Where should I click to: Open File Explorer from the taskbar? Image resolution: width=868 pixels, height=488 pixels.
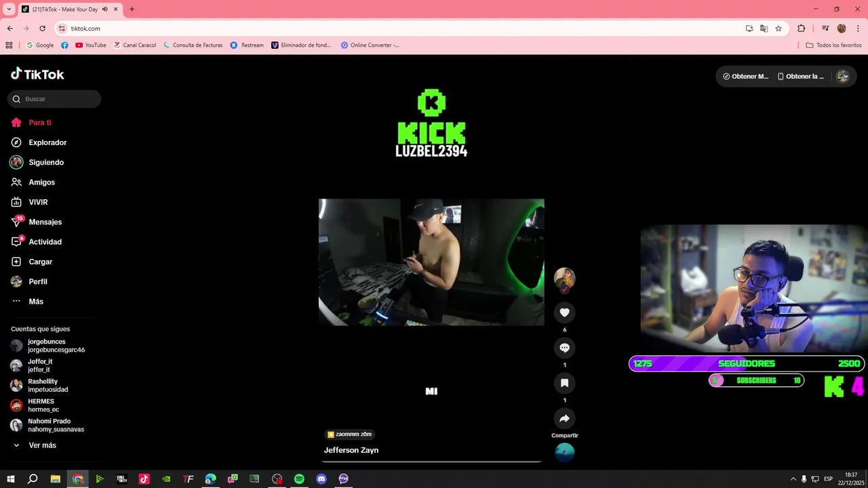click(56, 479)
